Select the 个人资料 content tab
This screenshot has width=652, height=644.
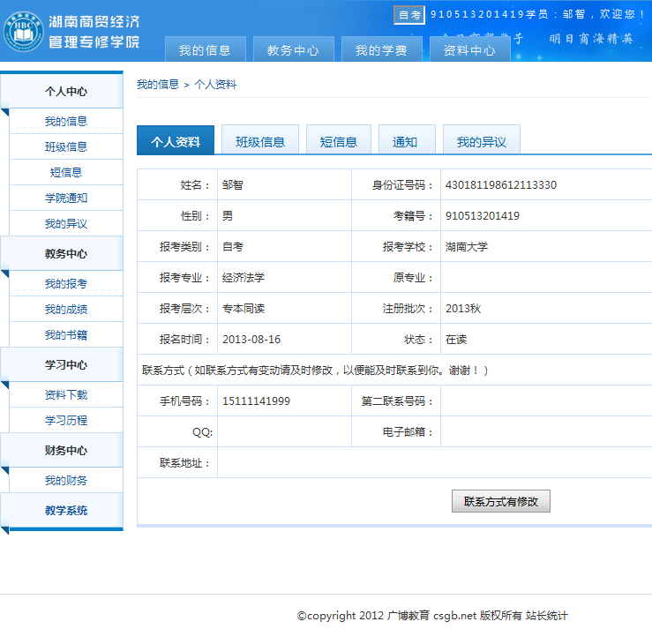(x=176, y=140)
